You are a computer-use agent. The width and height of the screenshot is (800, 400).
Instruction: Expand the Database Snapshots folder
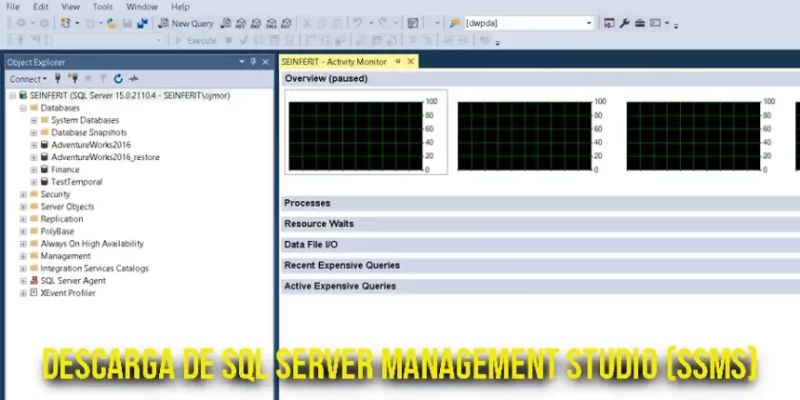tap(34, 133)
